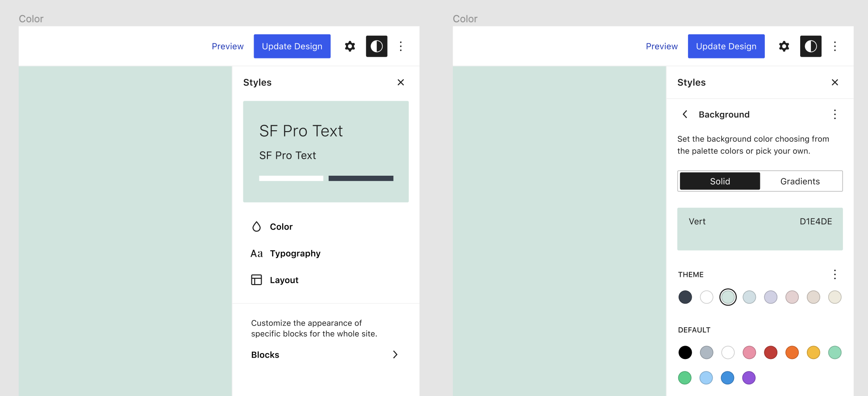Screen dimensions: 868x396
Task: Pick the black default color
Action: pyautogui.click(x=685, y=352)
